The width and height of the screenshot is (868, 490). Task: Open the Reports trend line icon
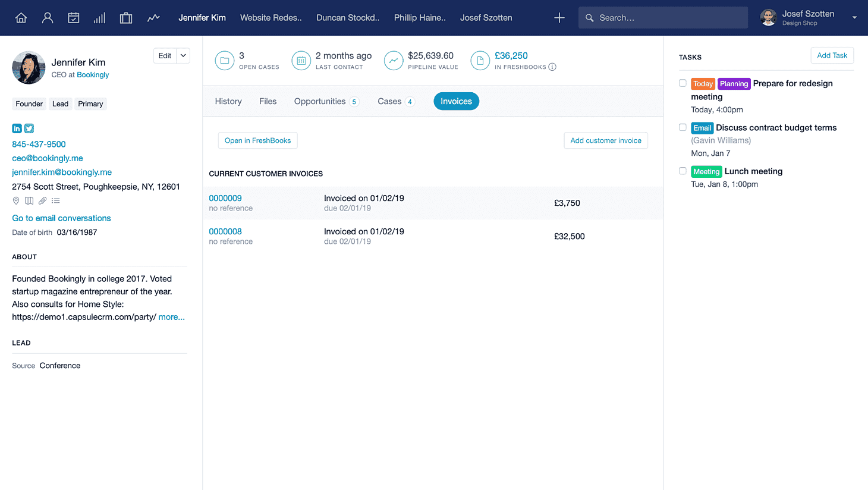click(153, 18)
